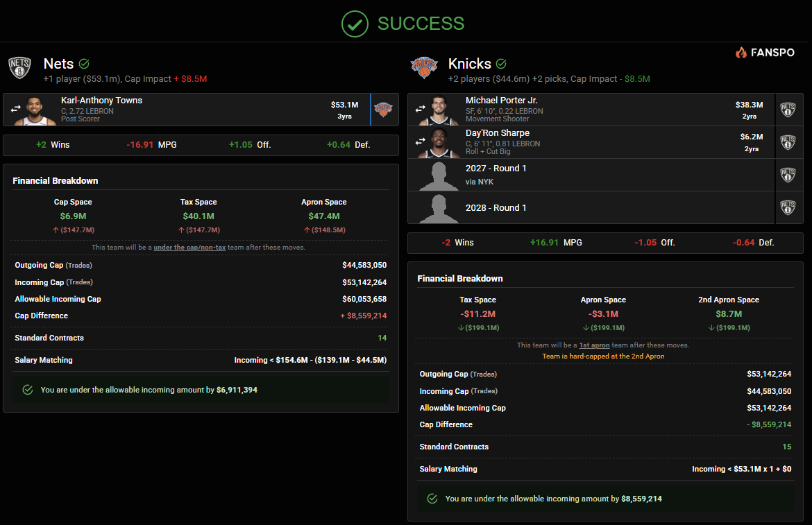Click Nets logo on 2028 Round 1 row
812x525 pixels.
788,207
